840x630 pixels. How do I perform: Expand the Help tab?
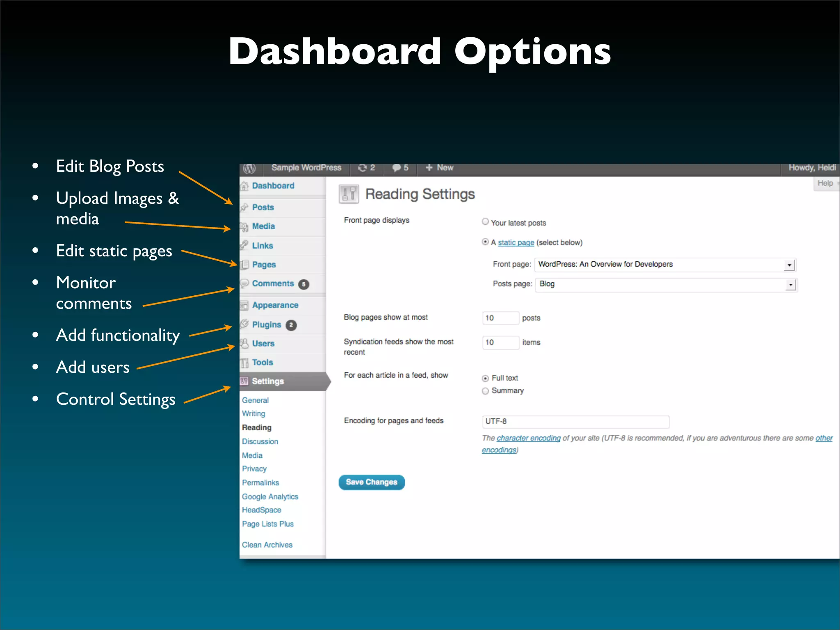pos(826,183)
